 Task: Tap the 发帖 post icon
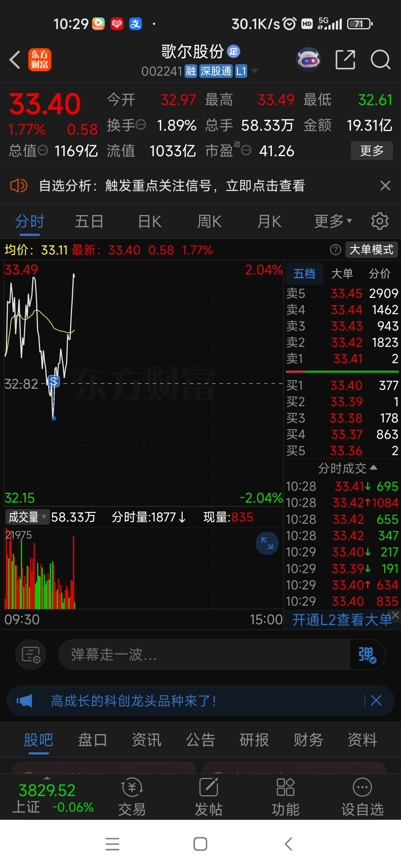(x=209, y=797)
